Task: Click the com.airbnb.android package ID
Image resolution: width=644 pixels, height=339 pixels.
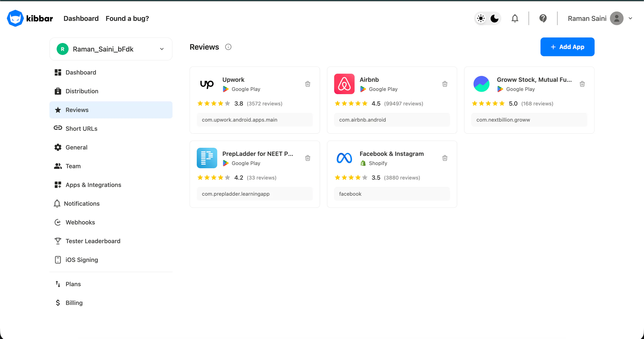Action: (x=392, y=120)
